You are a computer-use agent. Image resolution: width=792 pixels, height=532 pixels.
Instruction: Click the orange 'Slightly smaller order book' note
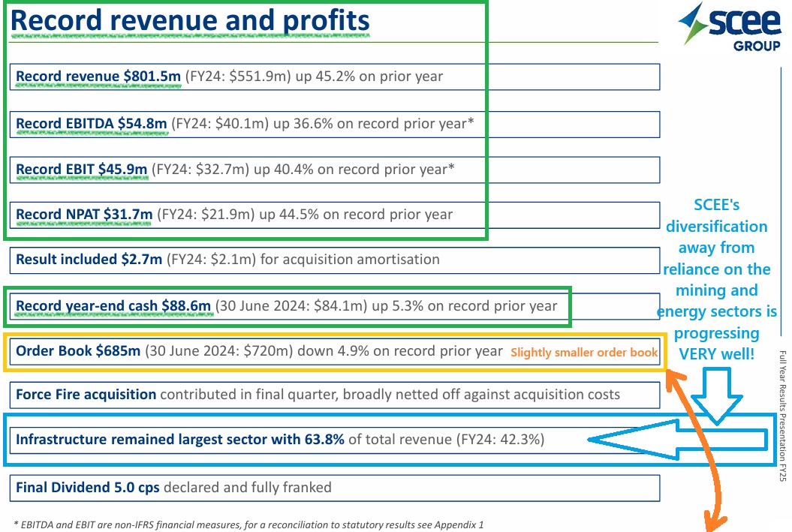click(583, 352)
